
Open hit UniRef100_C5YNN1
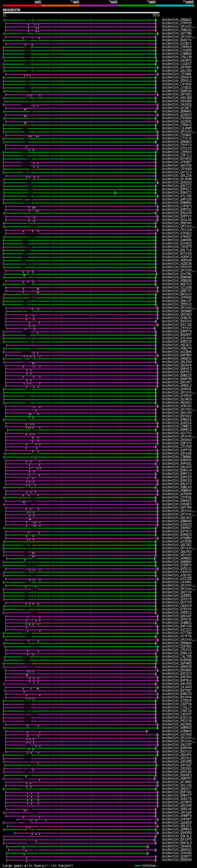tap(176, 74)
